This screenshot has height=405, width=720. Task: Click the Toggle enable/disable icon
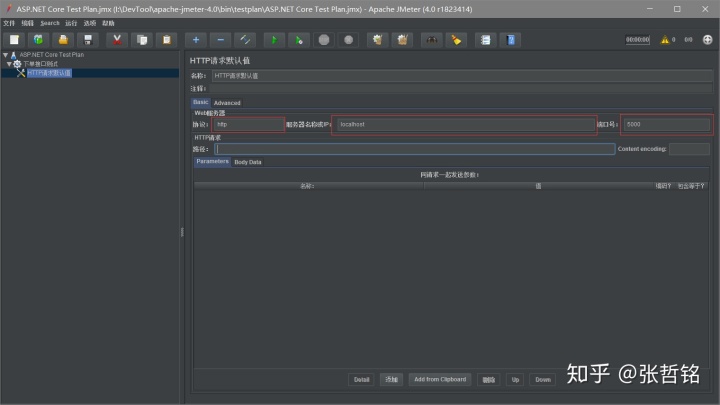[245, 40]
